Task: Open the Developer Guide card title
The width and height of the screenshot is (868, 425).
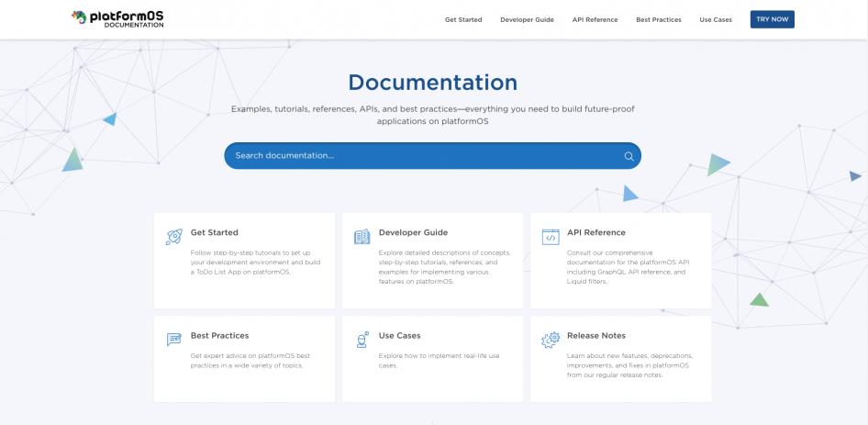Action: [x=413, y=232]
